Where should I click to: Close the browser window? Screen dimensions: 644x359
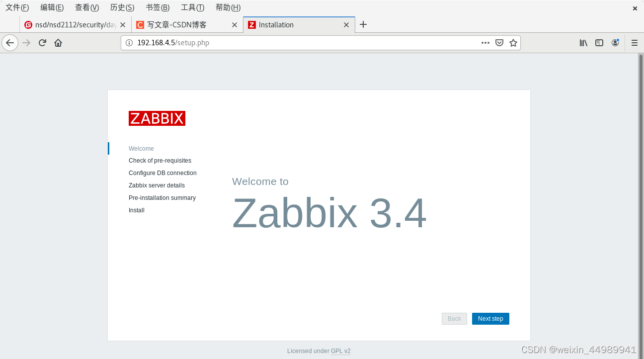(x=635, y=8)
